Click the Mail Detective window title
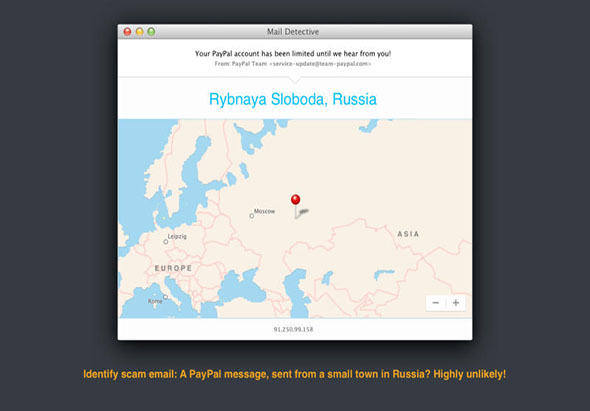The width and height of the screenshot is (590, 411). [293, 32]
